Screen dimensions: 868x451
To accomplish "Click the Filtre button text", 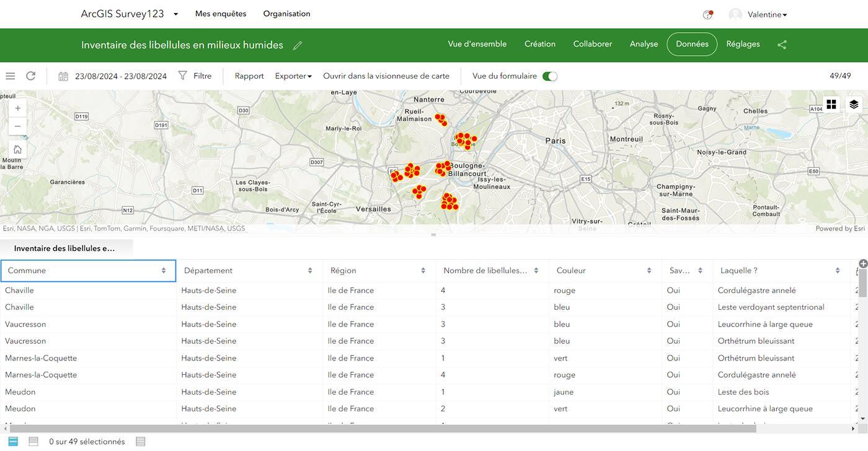I will (x=203, y=76).
